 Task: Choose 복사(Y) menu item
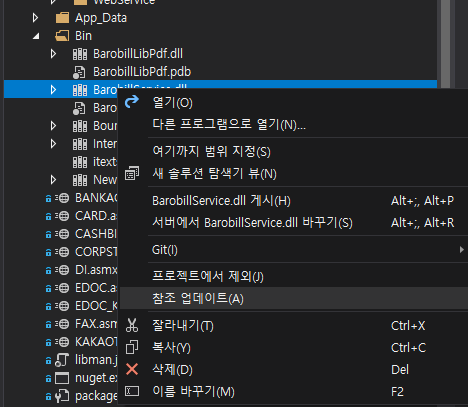pos(293,348)
